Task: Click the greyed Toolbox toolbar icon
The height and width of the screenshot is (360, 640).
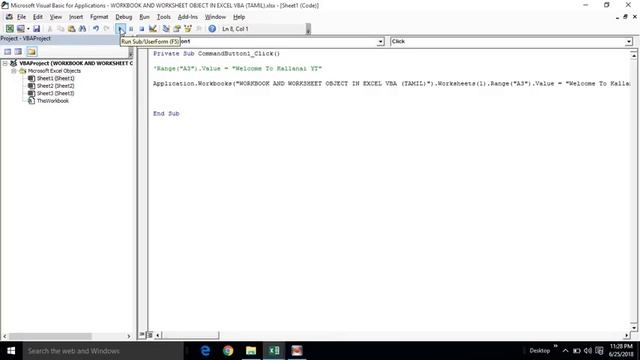Action: [x=199, y=29]
